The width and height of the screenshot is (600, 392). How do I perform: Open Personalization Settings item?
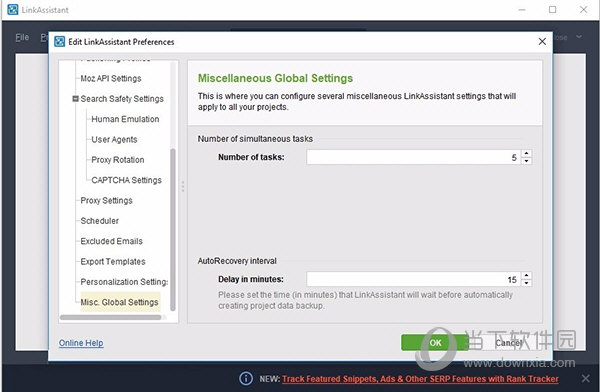tap(124, 282)
